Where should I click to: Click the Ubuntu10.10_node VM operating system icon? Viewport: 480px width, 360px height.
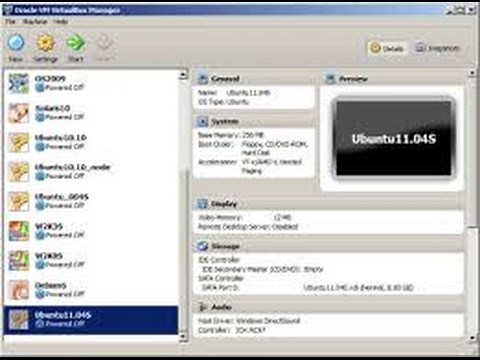pos(19,172)
